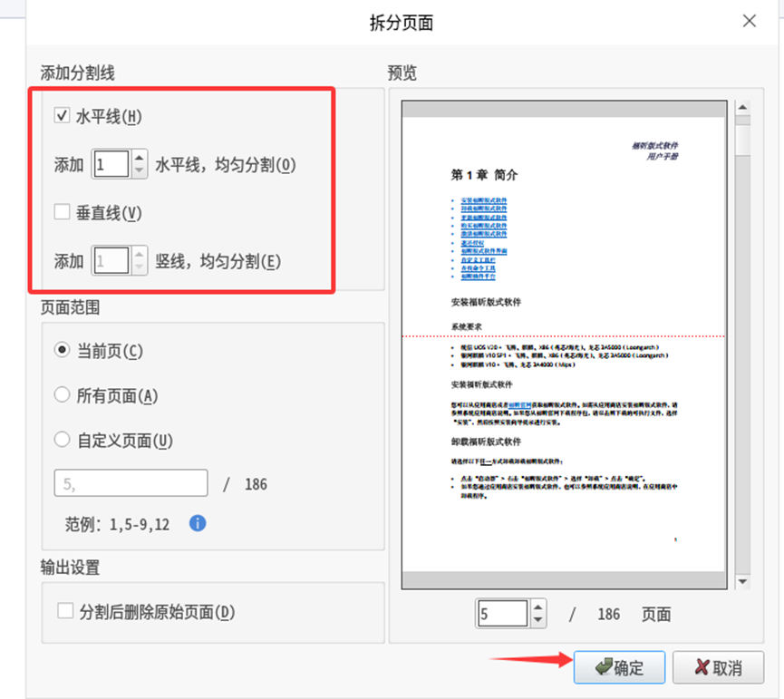Select the 当前页 radio button

pyautogui.click(x=63, y=351)
